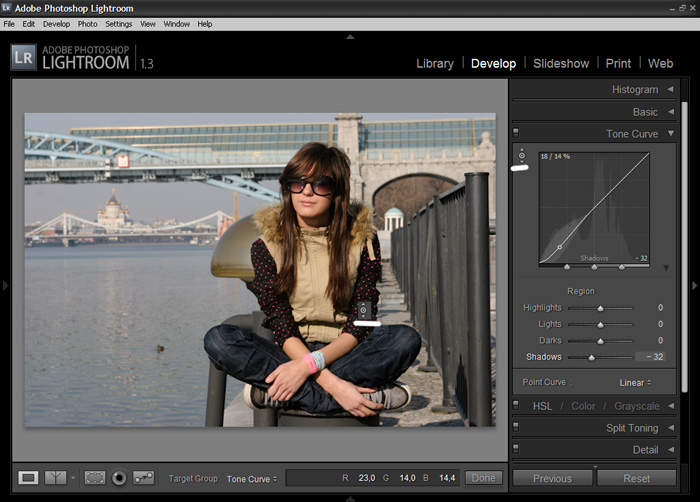The image size is (700, 502).
Task: Click the Lightroom LR logo badge
Action: [24, 57]
